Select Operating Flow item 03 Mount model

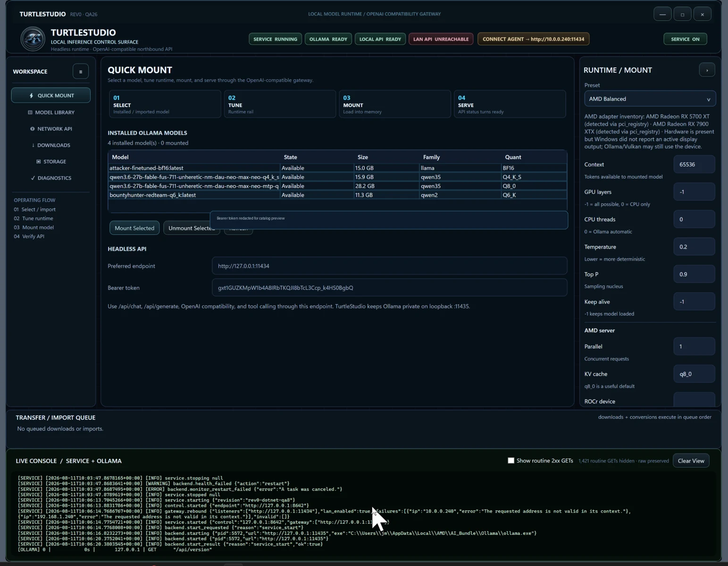(33, 227)
